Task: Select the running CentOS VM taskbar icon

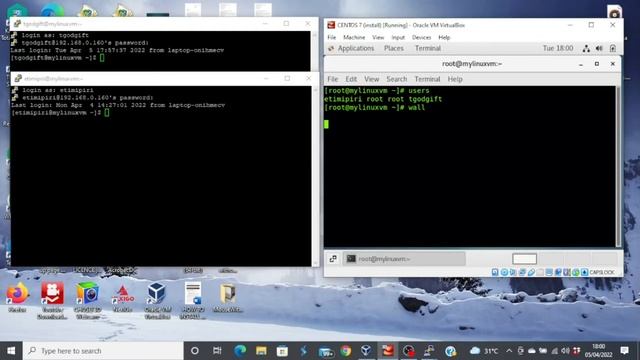Action: coord(387,351)
